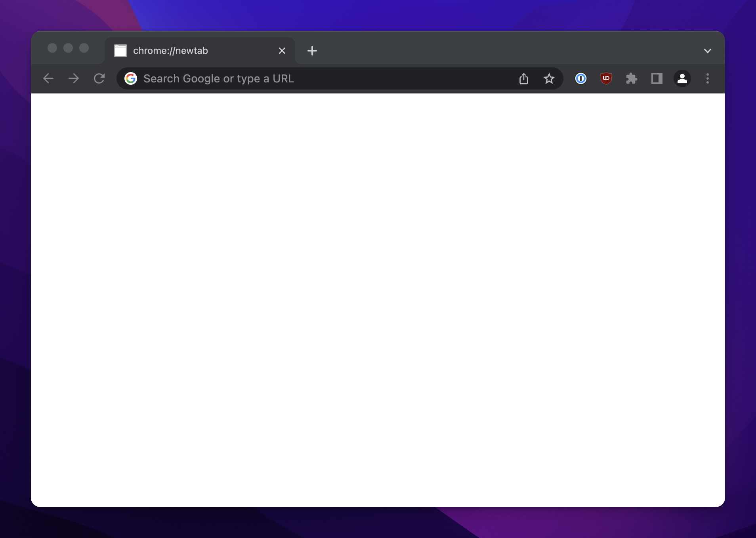The height and width of the screenshot is (538, 756).
Task: Open a new tab with the plus button
Action: click(312, 51)
